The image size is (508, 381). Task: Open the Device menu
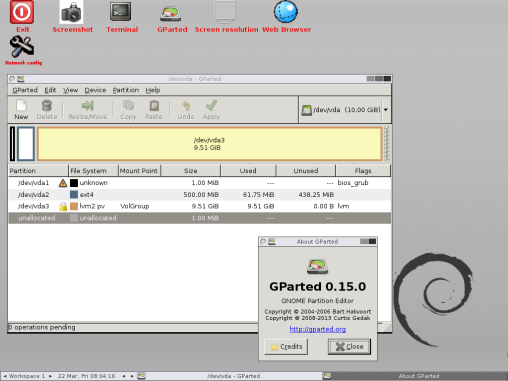point(95,90)
